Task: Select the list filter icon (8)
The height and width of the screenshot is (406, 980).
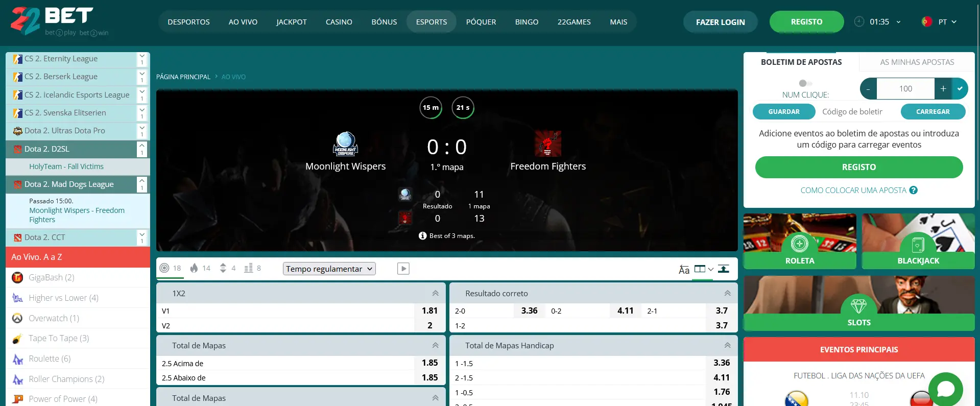Action: coord(249,268)
